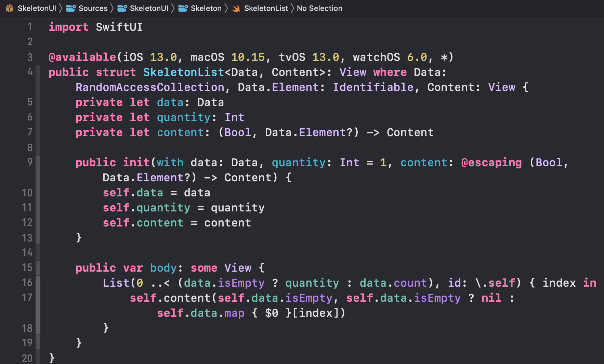Click the 'SkeletonList' struct name
Viewport: 604px width, 364px height.
coord(184,72)
